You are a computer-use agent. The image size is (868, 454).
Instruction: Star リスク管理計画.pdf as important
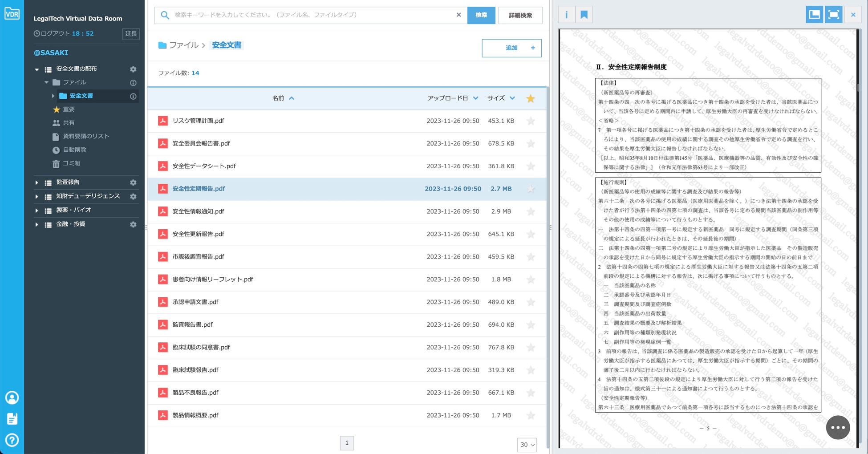point(531,121)
